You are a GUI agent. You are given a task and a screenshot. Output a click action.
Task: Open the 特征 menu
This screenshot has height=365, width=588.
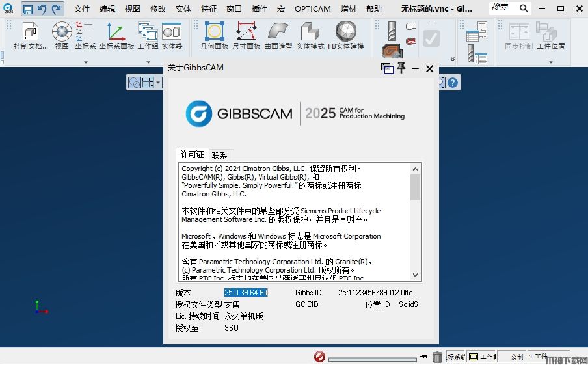click(209, 8)
